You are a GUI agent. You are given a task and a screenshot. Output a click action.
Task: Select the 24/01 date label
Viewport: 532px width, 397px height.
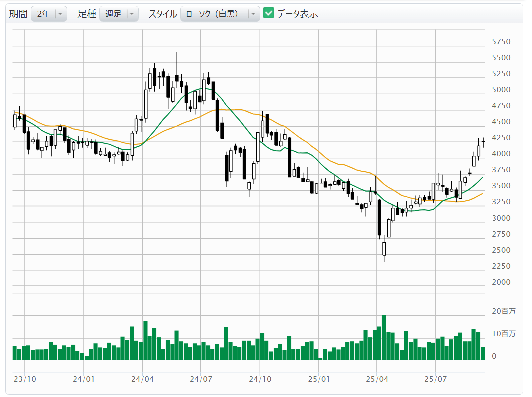pos(84,379)
